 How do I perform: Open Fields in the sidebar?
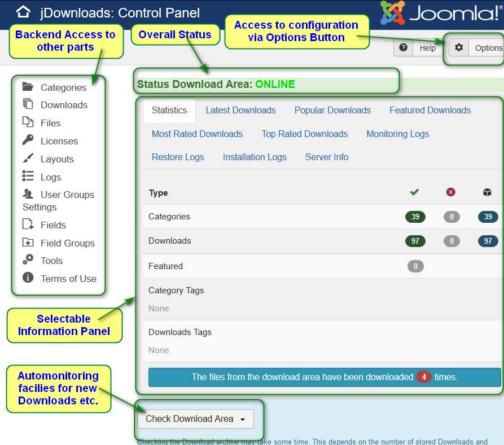pos(54,225)
